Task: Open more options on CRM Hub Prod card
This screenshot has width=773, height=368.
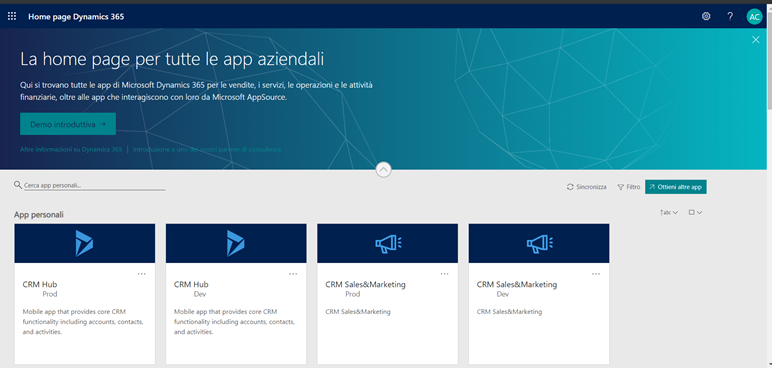Action: click(141, 274)
